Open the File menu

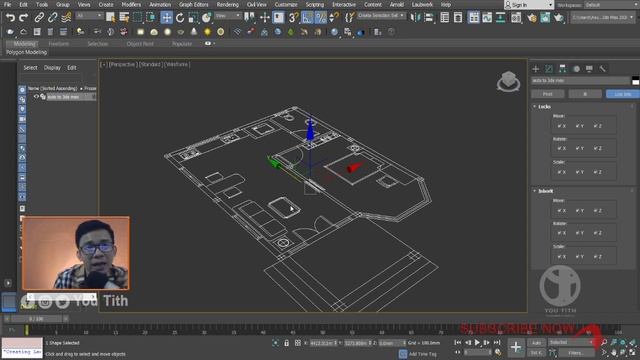click(7, 4)
